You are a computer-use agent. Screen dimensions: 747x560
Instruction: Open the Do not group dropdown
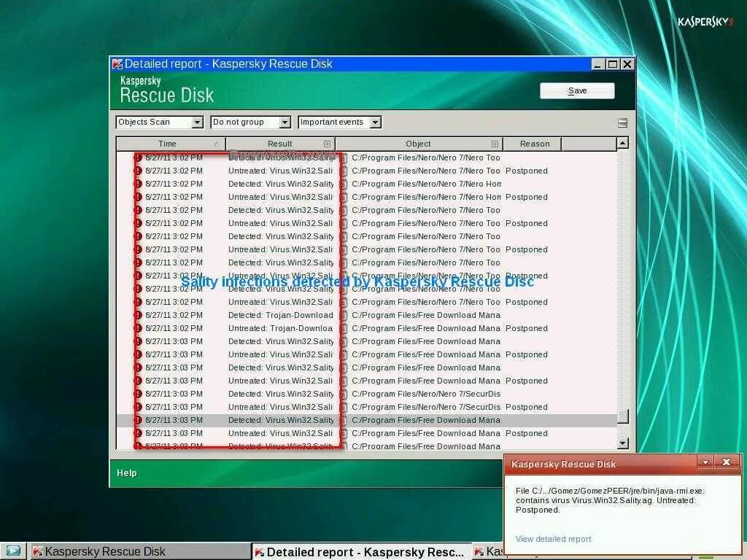[251, 122]
